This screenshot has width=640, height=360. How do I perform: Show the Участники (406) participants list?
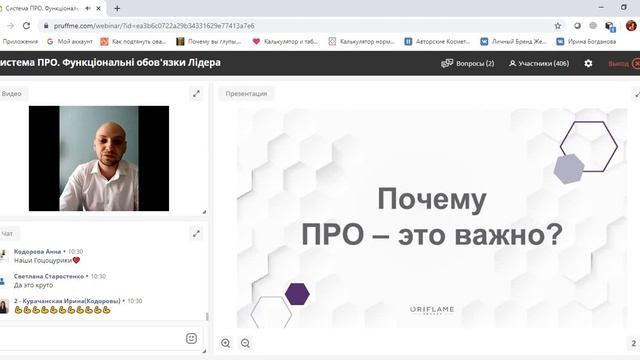(539, 64)
